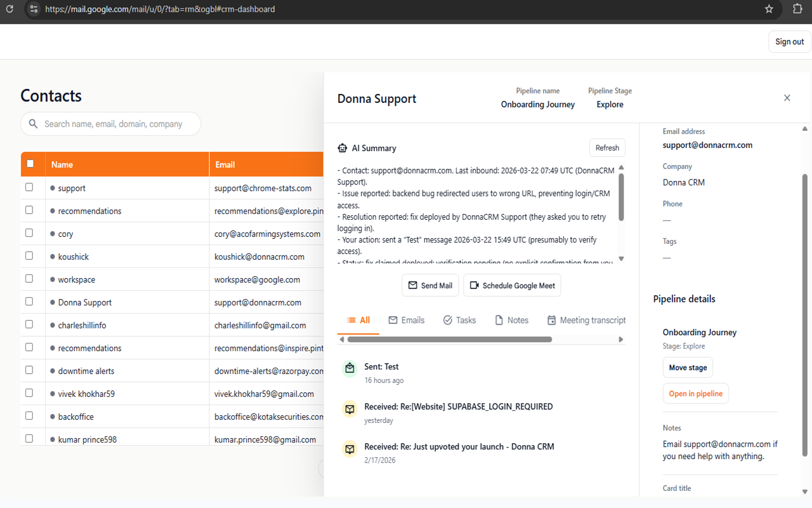Check the box for contact cory
The image size is (812, 508).
[29, 233]
